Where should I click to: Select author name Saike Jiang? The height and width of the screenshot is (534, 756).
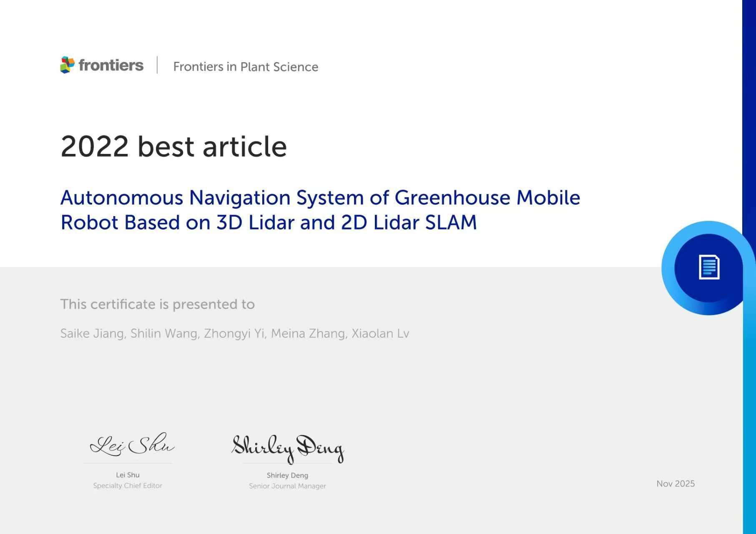click(93, 333)
